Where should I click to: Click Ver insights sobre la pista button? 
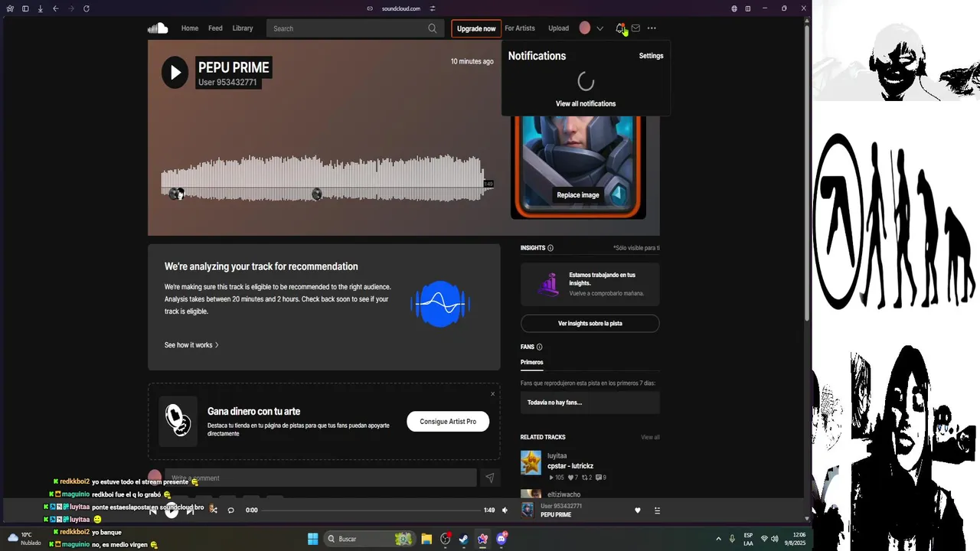[590, 324]
